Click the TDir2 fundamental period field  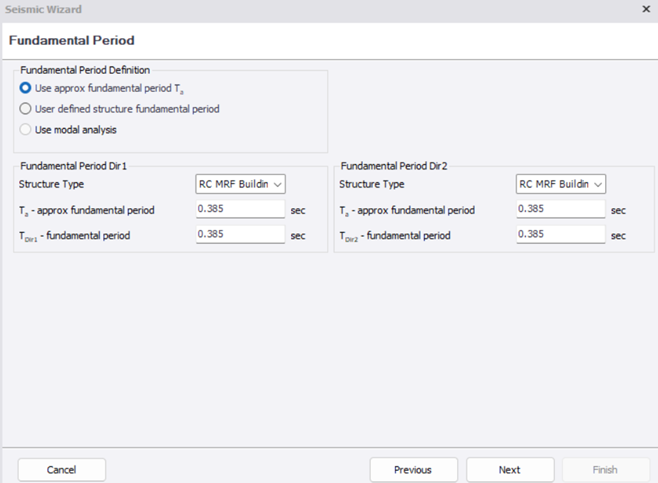[561, 234]
